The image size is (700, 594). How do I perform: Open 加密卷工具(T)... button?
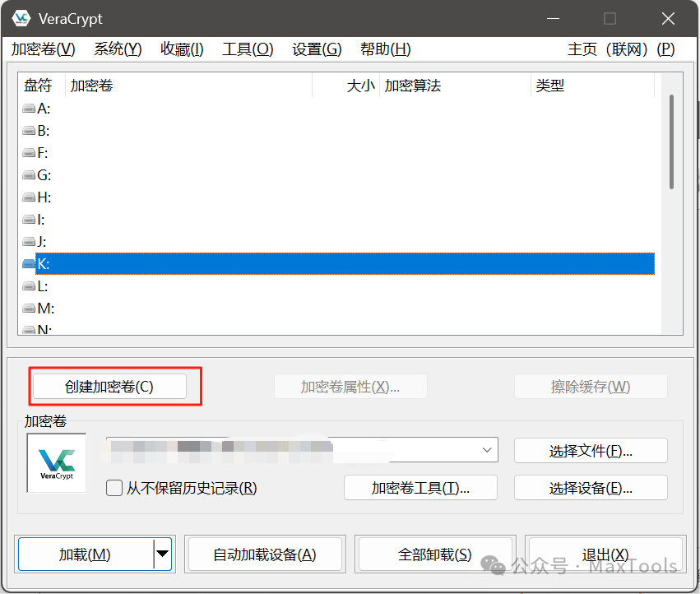point(420,488)
